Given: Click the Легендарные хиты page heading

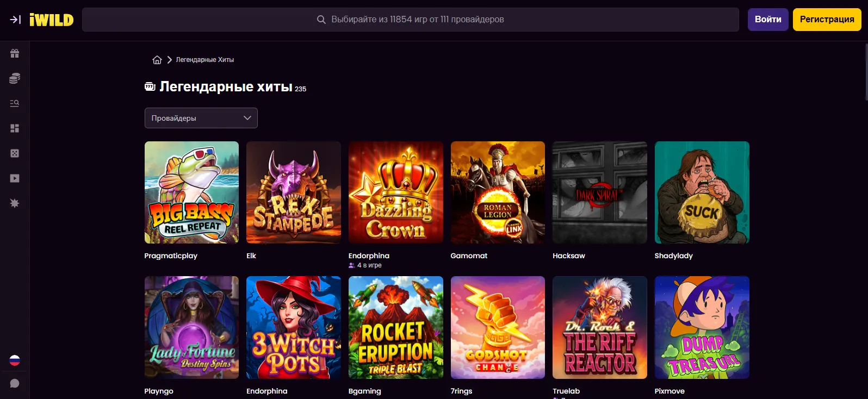Looking at the screenshot, I should 226,86.
